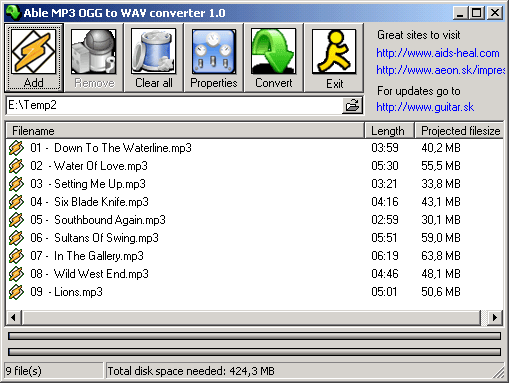Screen dimensions: 509x383
Task: Start conversion with the Convert button
Action: [x=274, y=58]
